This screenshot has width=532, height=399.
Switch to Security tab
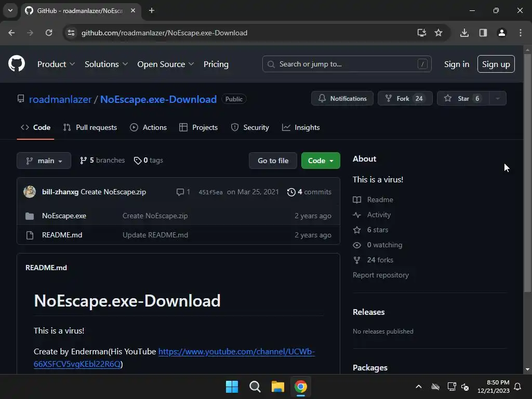tap(250, 128)
